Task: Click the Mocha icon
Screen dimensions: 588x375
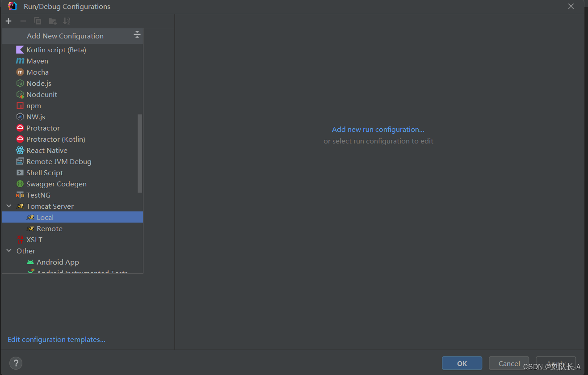Action: coord(20,72)
